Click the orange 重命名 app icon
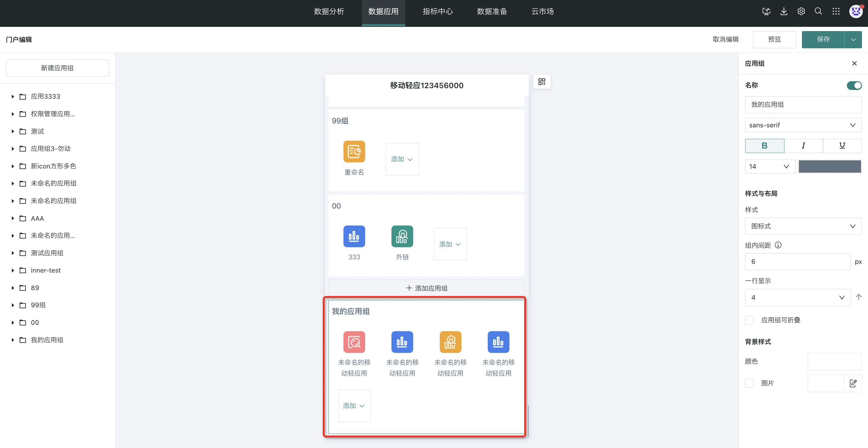Image resolution: width=868 pixels, height=448 pixels. point(354,152)
